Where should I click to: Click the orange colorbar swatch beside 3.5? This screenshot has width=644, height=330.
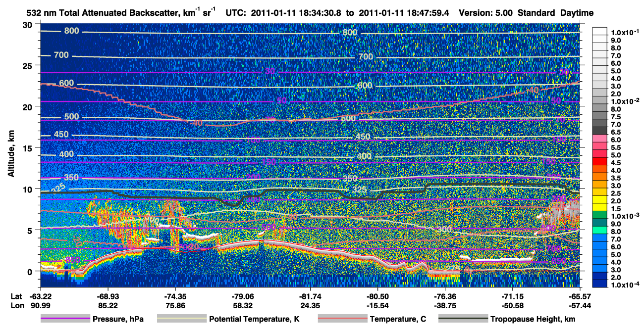[600, 178]
